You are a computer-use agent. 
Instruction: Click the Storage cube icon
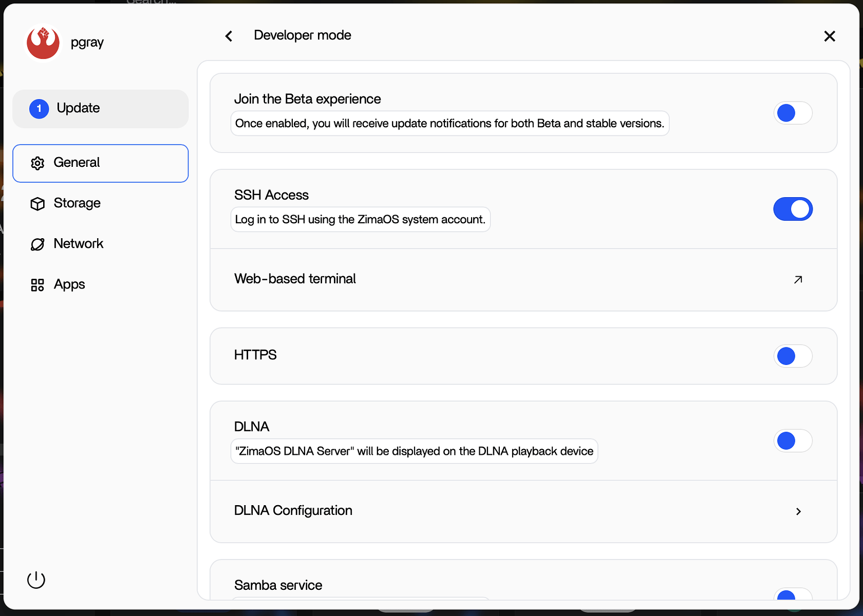pyautogui.click(x=37, y=204)
